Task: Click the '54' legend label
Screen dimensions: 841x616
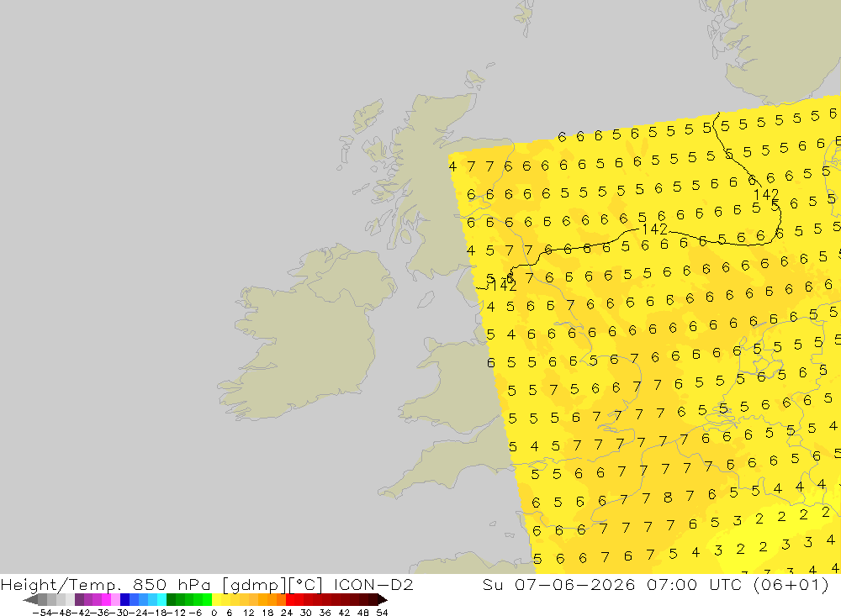Action: (382, 613)
